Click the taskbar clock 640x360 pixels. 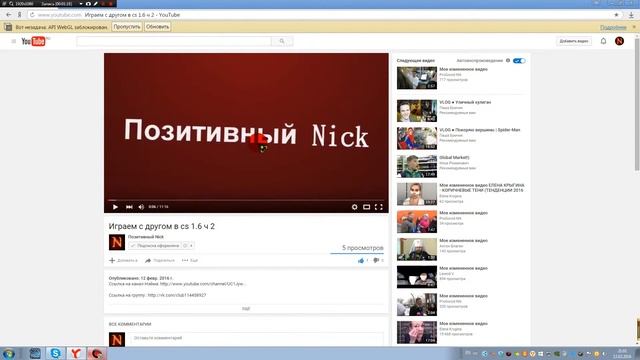[x=622, y=353]
